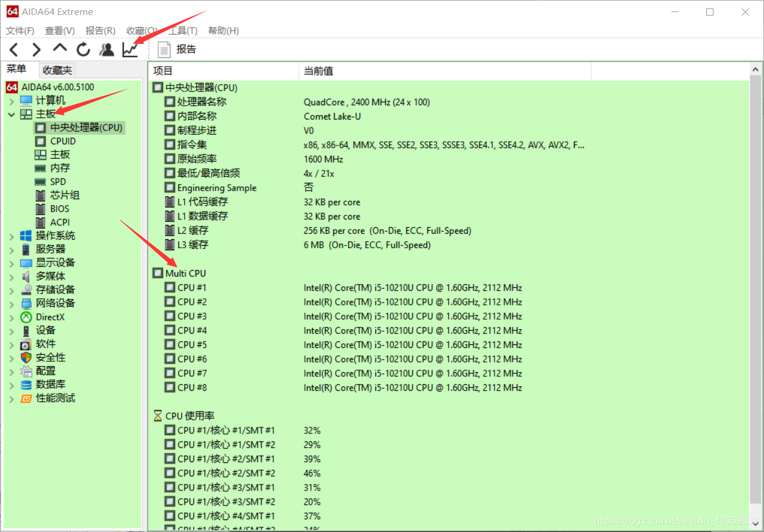Open the SPD tree item

coord(58,182)
